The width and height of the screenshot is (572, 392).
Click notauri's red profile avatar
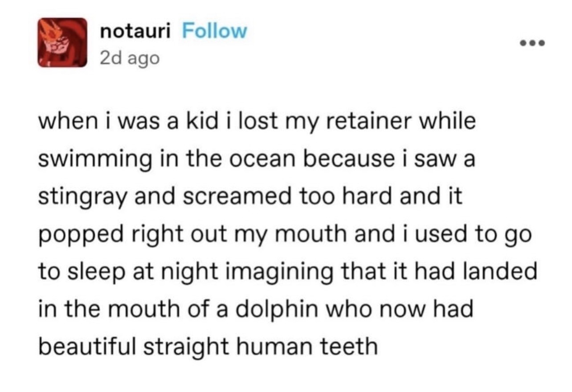click(x=62, y=43)
